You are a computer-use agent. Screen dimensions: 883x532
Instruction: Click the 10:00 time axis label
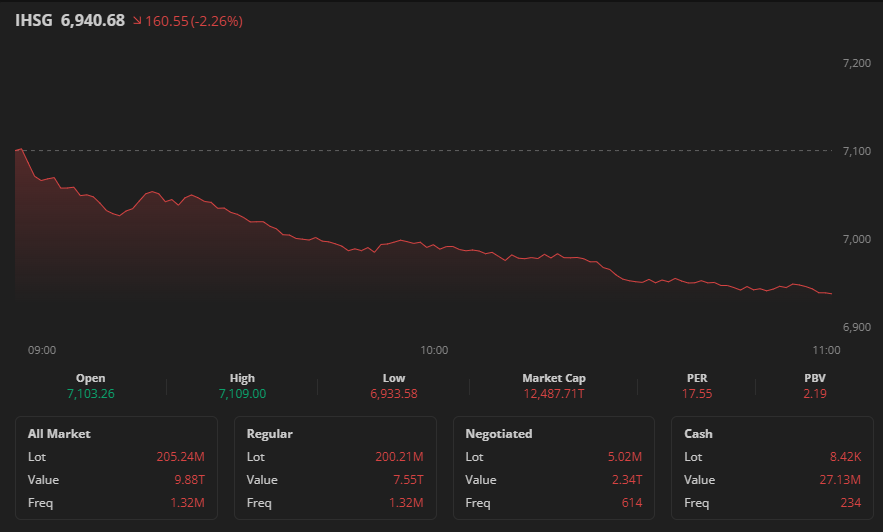point(434,350)
